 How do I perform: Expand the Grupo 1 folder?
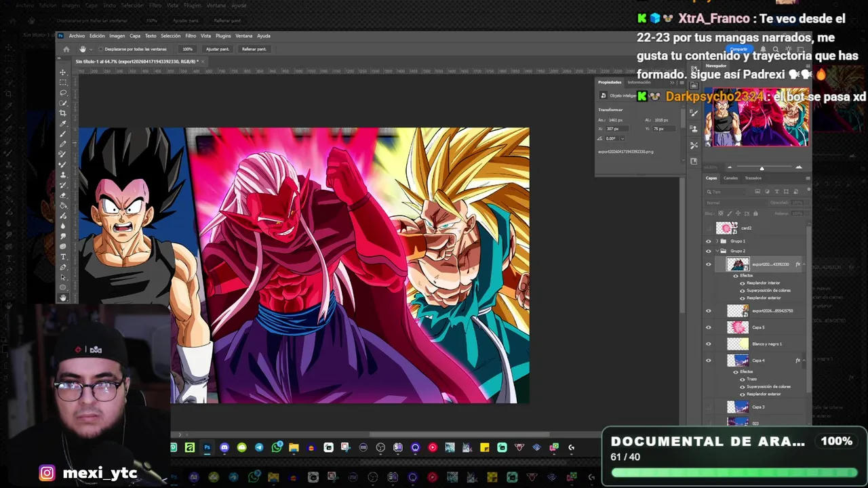(x=717, y=241)
